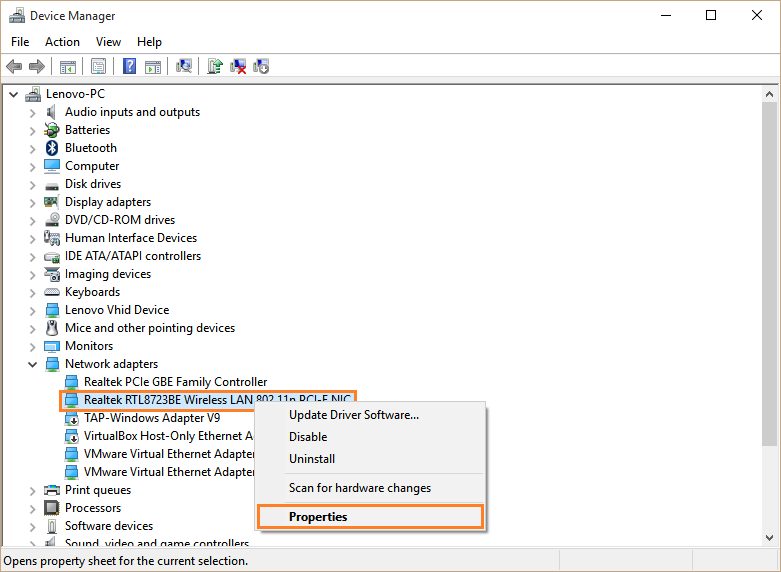Open the Properties sheet toolbar icon
Image resolution: width=781 pixels, height=572 pixels.
98,66
